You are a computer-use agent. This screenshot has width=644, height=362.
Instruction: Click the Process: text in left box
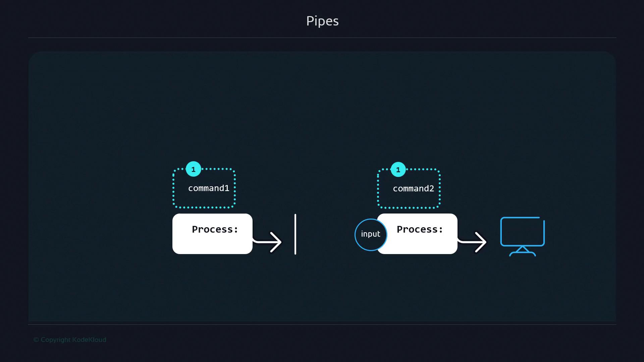[215, 229]
